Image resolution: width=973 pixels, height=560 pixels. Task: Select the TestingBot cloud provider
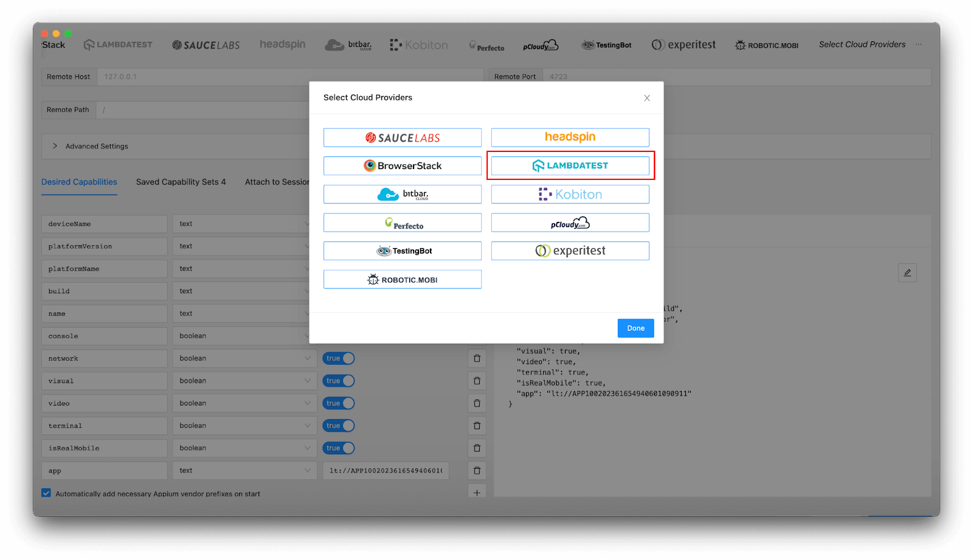402,251
